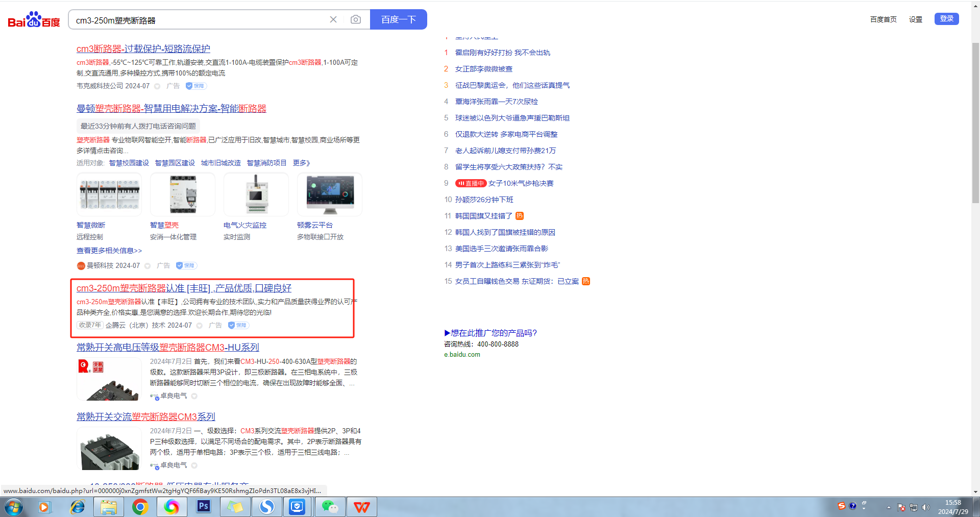Clear the search box with X icon
The width and height of the screenshot is (980, 517).
(x=333, y=19)
